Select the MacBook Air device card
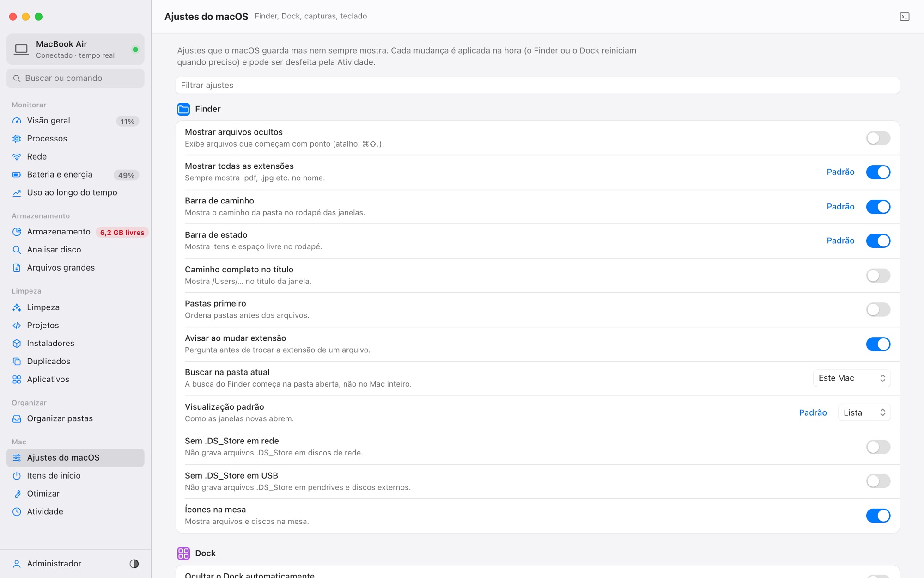The image size is (924, 578). click(x=75, y=49)
